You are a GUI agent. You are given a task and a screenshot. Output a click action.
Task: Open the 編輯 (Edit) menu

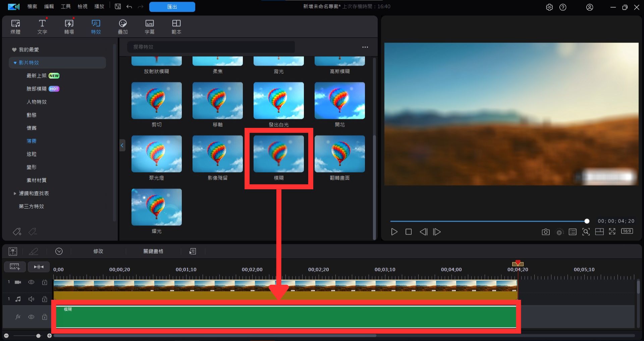pos(49,6)
